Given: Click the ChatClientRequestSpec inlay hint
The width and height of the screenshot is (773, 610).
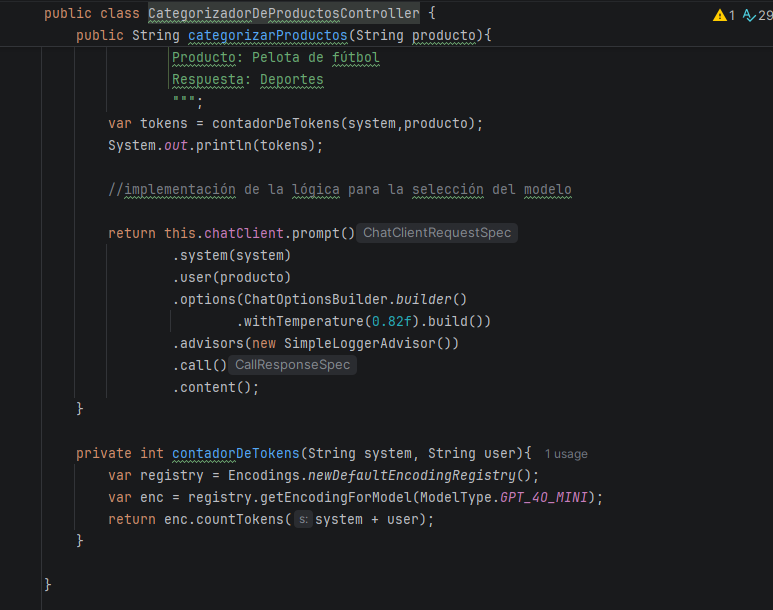Looking at the screenshot, I should pyautogui.click(x=437, y=233).
